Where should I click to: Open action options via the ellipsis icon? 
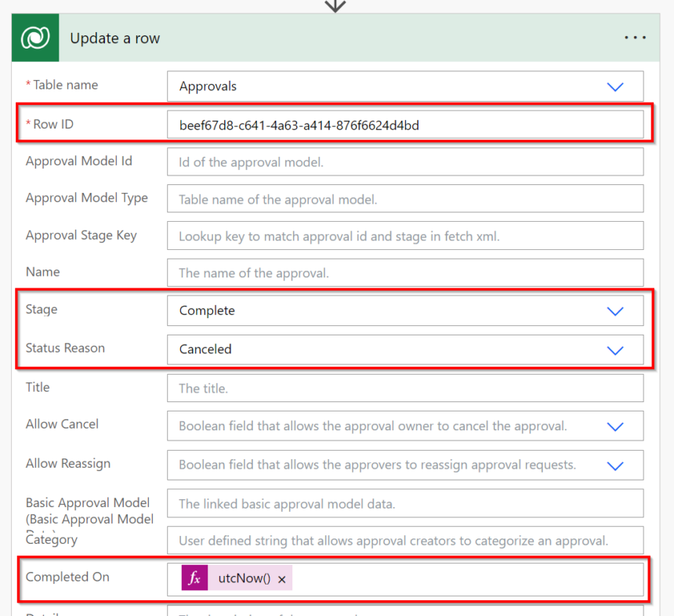pyautogui.click(x=635, y=37)
